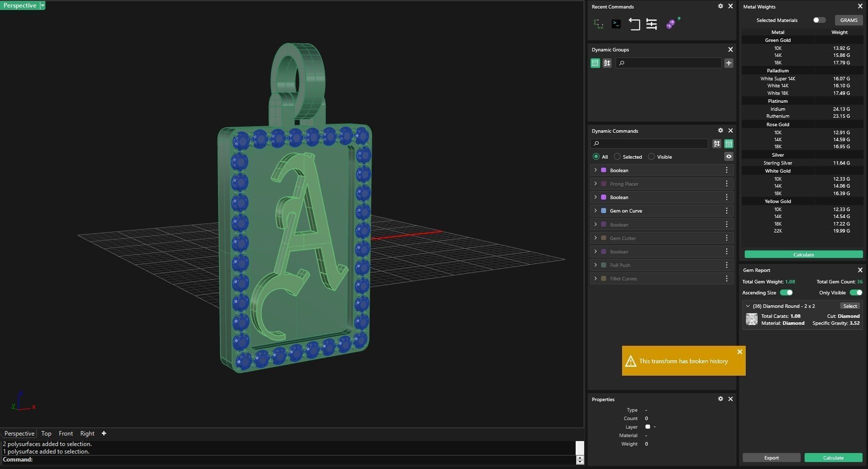Expand the first Boolean command row
Viewport: 868px width, 469px height.
(595, 170)
